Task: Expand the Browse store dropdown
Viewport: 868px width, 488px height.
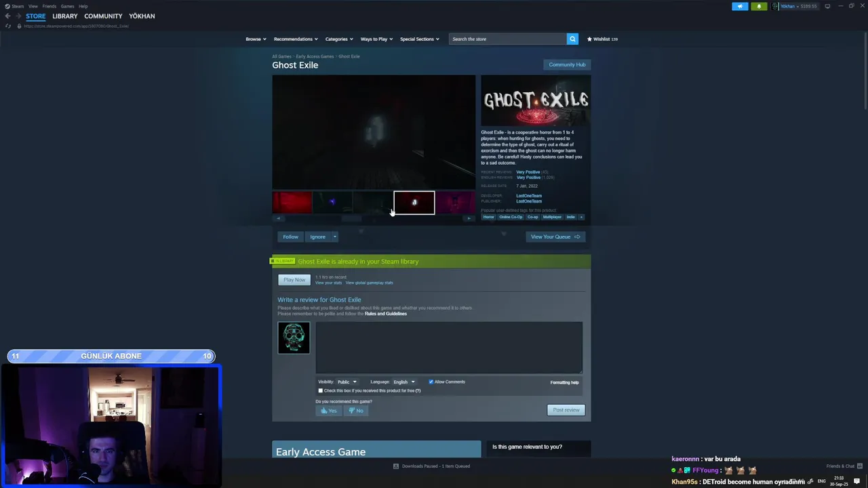Action: 256,39
